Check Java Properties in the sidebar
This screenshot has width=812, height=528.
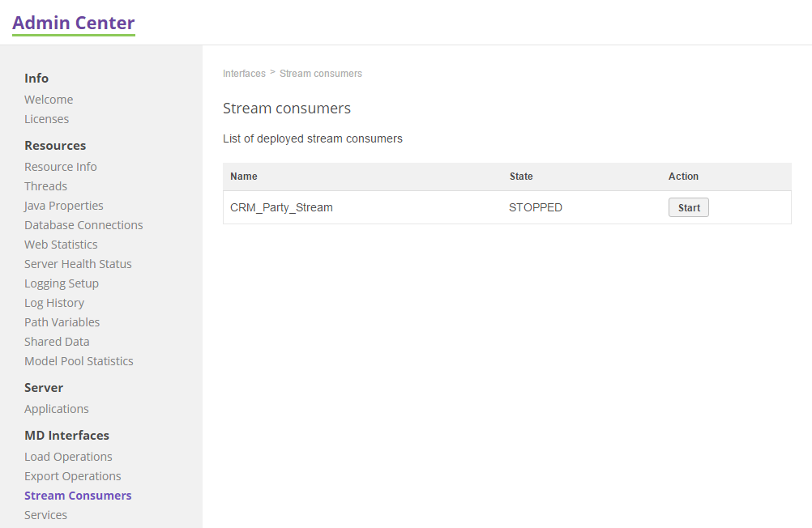point(63,205)
